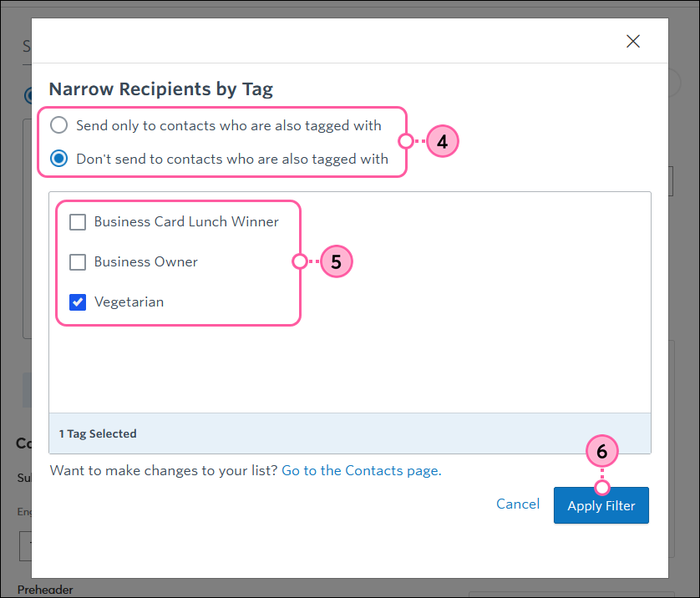
Task: Click 'Want to make changes to your list?' text
Action: 164,470
